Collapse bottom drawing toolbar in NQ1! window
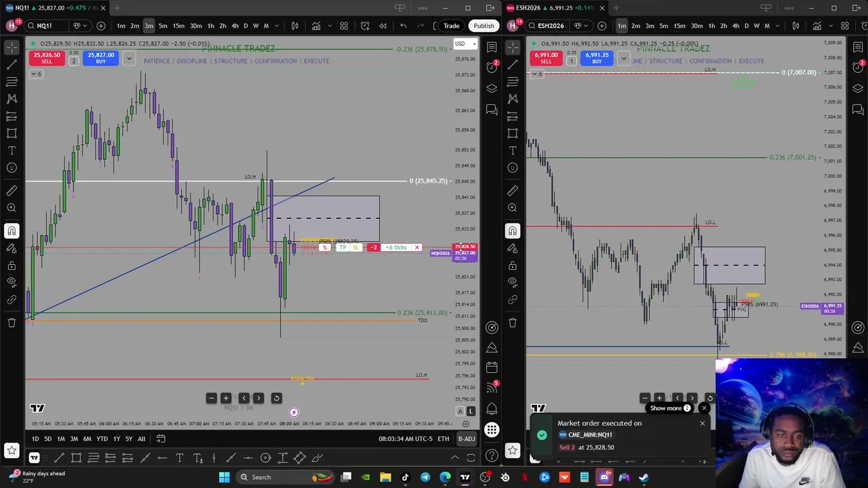 tap(454, 458)
